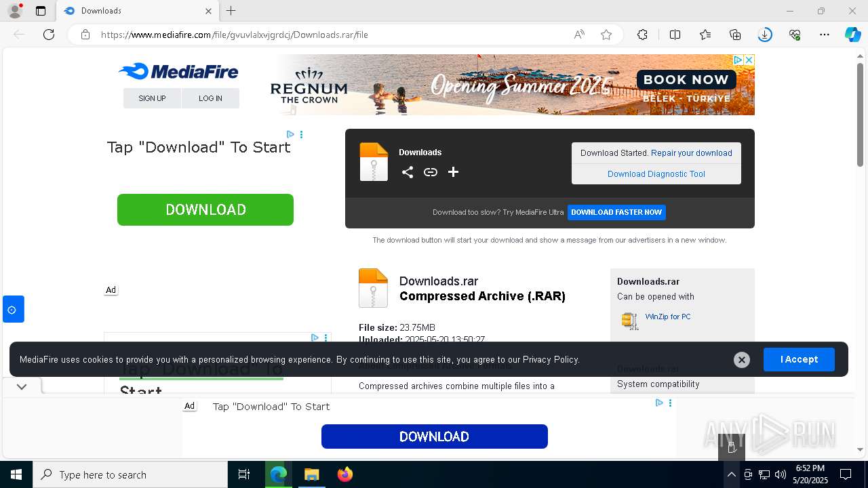Image resolution: width=868 pixels, height=488 pixels.
Task: Click the Downloads.rar file type icon
Action: pyautogui.click(x=373, y=288)
